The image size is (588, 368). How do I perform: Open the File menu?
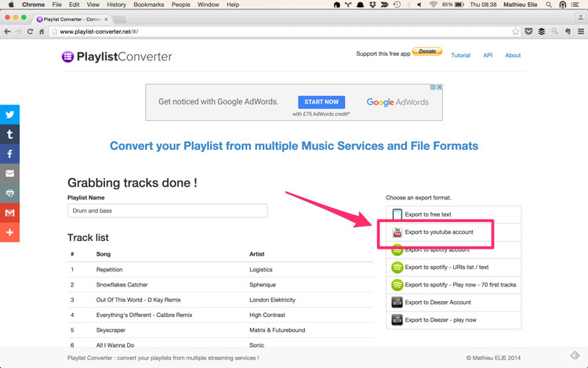[x=56, y=5]
